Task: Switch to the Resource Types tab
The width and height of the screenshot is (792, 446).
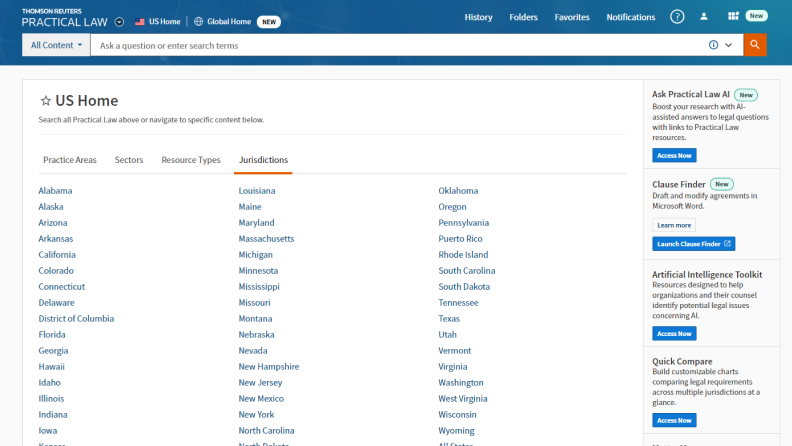Action: tap(191, 160)
